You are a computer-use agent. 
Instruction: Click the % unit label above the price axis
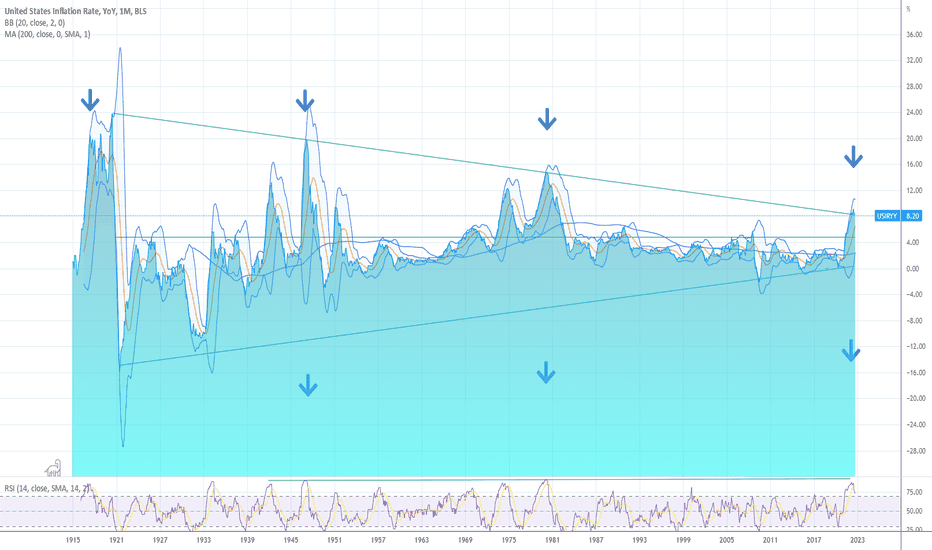tap(908, 9)
